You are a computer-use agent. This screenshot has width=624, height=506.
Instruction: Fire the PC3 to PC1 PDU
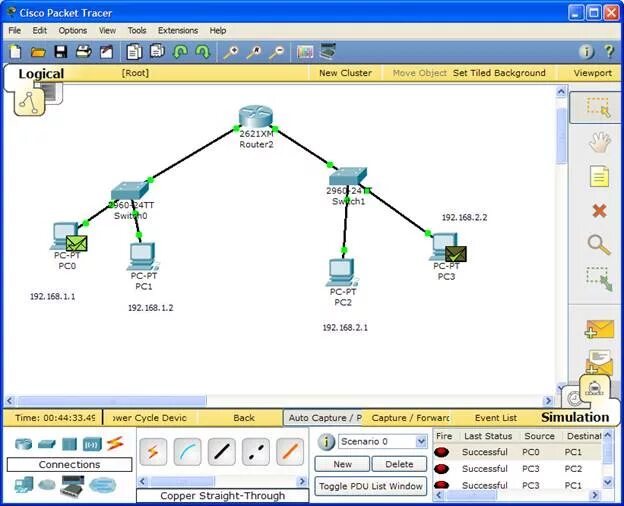(x=441, y=485)
